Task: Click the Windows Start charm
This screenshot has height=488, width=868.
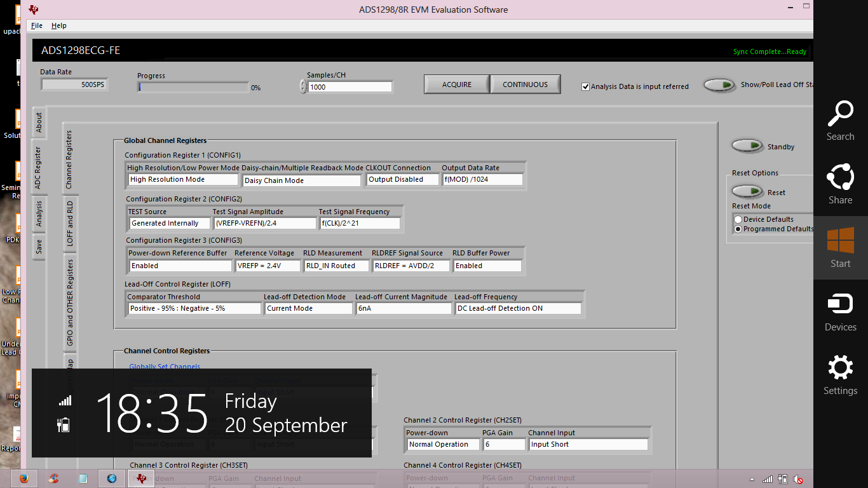Action: click(x=840, y=248)
